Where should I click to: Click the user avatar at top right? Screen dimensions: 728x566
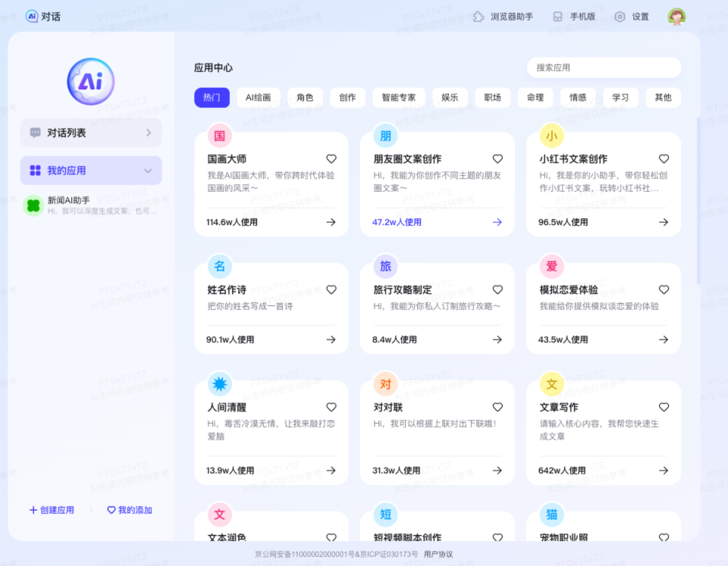pos(676,17)
